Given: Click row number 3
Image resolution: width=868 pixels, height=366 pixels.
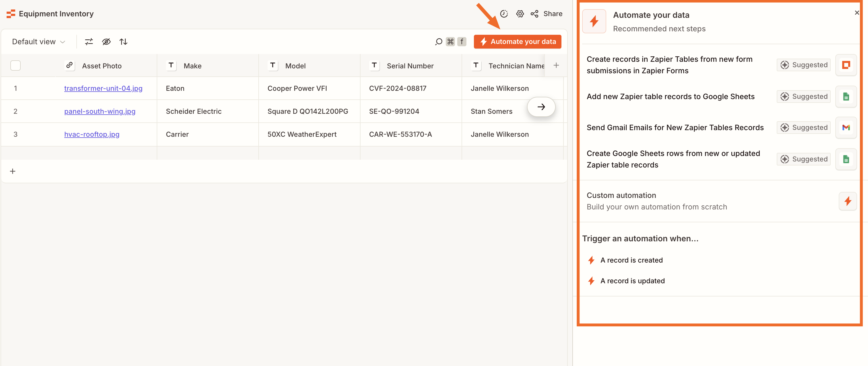Looking at the screenshot, I should coord(15,134).
